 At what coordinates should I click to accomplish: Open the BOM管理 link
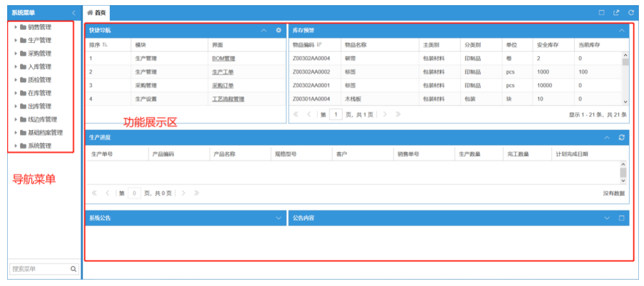(223, 59)
